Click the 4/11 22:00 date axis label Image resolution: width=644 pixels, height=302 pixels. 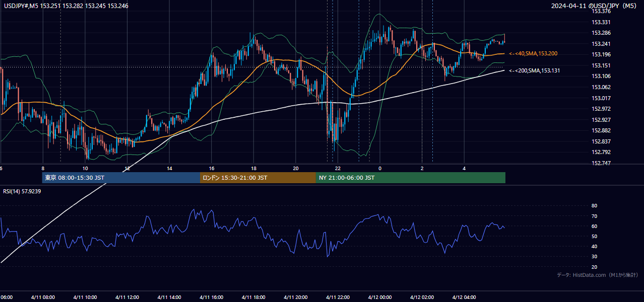[x=338, y=297]
